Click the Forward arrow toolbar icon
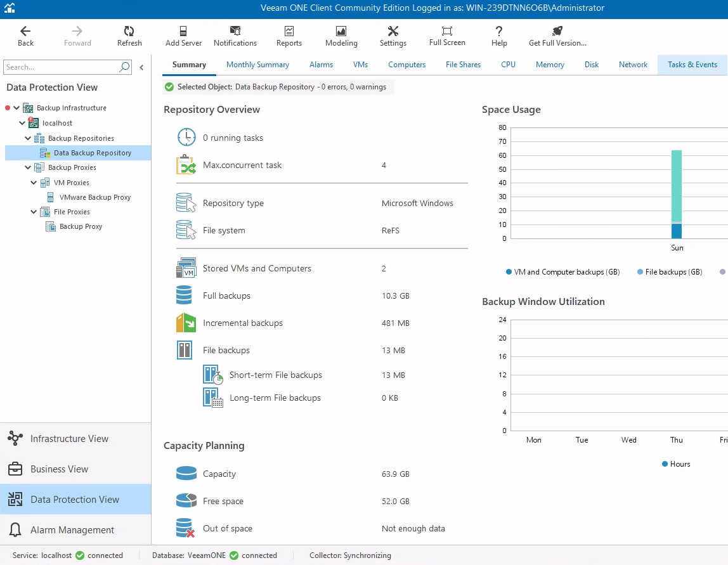This screenshot has width=728, height=565. [x=77, y=31]
